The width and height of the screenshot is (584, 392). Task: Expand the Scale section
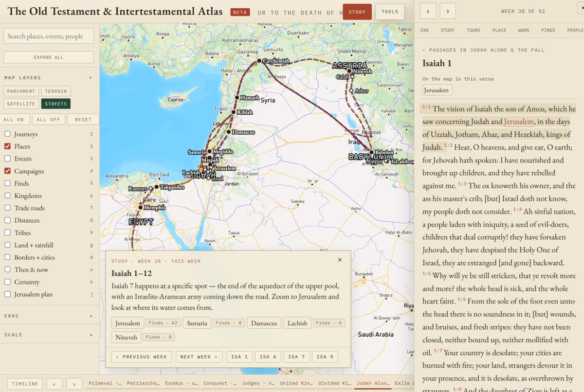pos(49,335)
